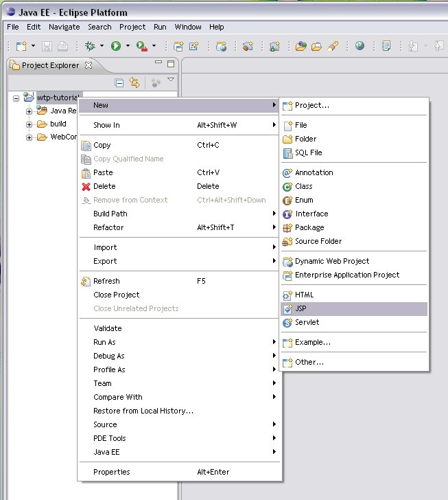The width and height of the screenshot is (448, 500).
Task: Choose Example... from the New submenu
Action: (x=354, y=342)
